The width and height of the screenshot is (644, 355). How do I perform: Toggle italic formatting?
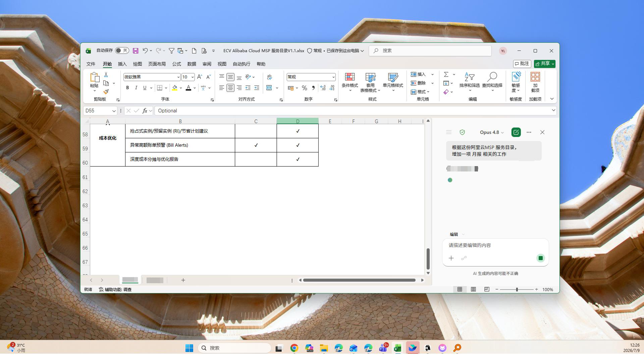pyautogui.click(x=136, y=88)
